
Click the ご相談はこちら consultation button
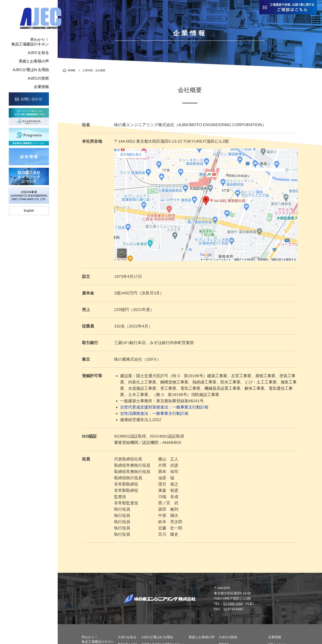coord(288,7)
